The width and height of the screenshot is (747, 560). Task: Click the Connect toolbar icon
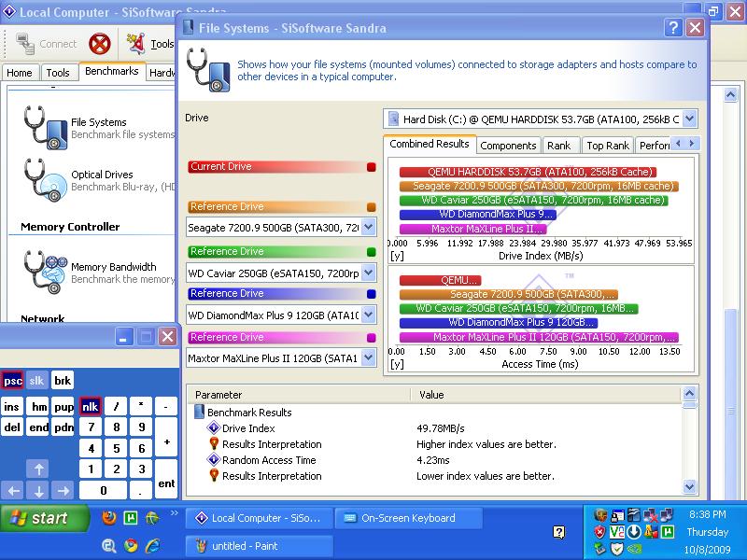point(25,44)
